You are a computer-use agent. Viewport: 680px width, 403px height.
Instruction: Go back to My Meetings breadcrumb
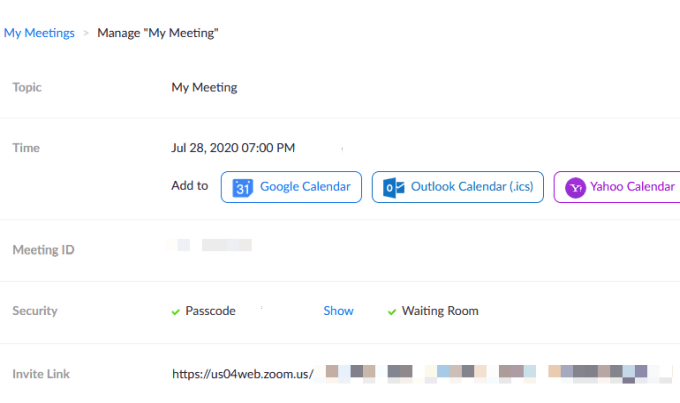(x=39, y=33)
